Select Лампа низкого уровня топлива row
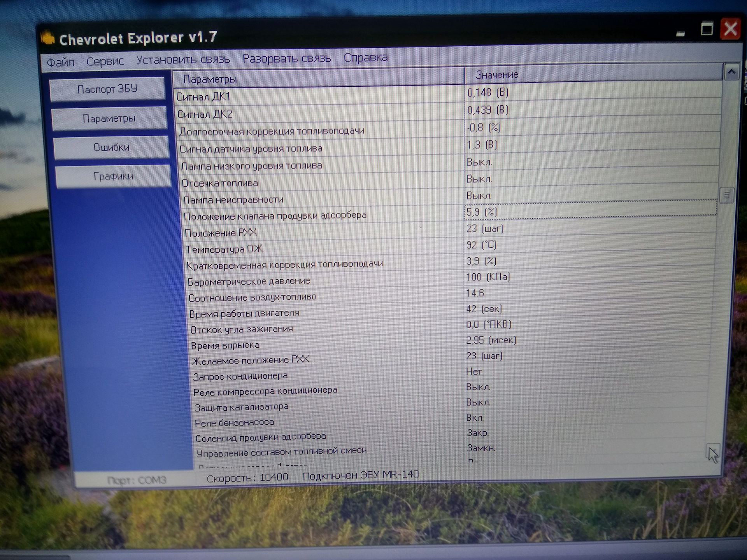Screen dimensions: 747x560 point(449,163)
